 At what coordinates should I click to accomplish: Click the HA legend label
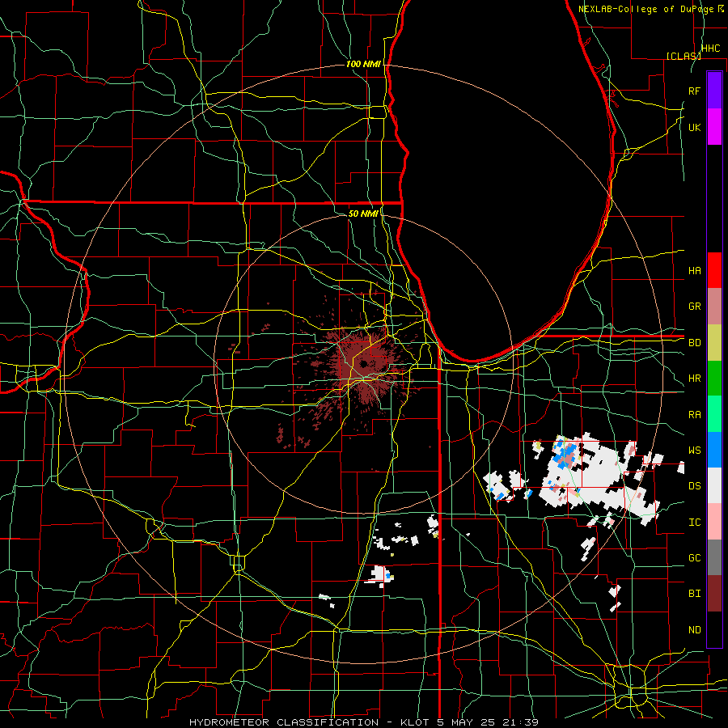[x=694, y=270]
